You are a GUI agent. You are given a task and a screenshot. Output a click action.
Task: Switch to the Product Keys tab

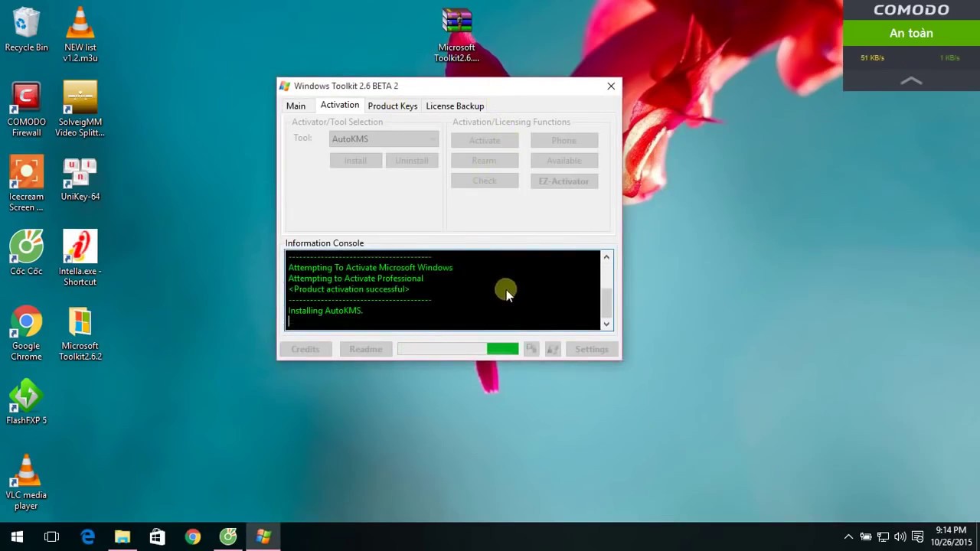point(392,106)
